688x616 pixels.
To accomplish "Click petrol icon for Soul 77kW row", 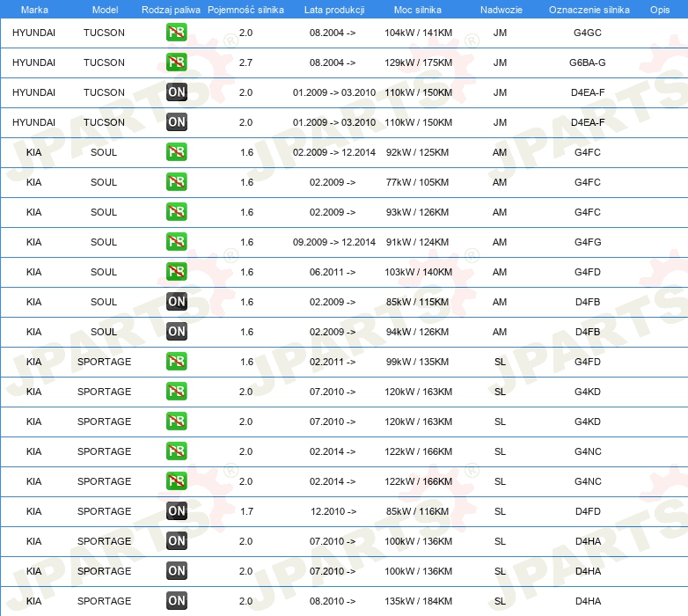I will coord(176,182).
